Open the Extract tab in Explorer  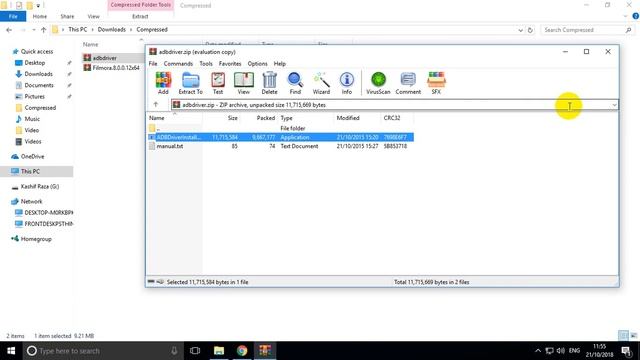140,16
